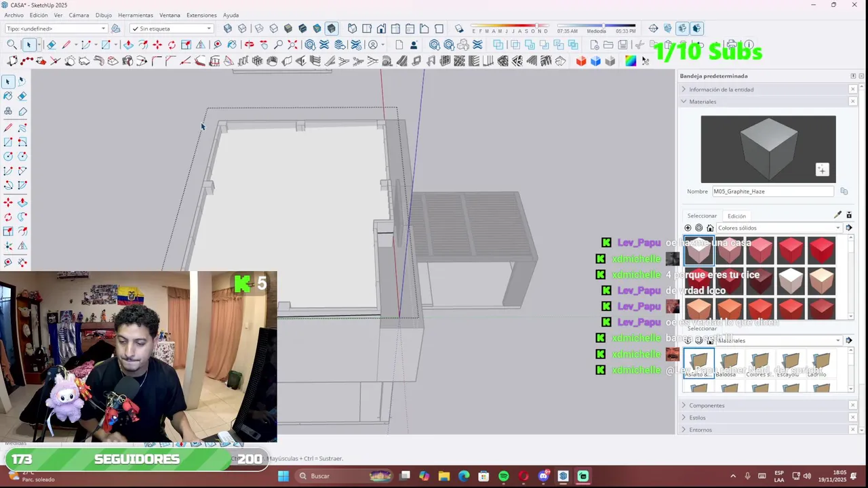Choose the Rectangle tool in left toolbar
868x488 pixels.
point(7,142)
